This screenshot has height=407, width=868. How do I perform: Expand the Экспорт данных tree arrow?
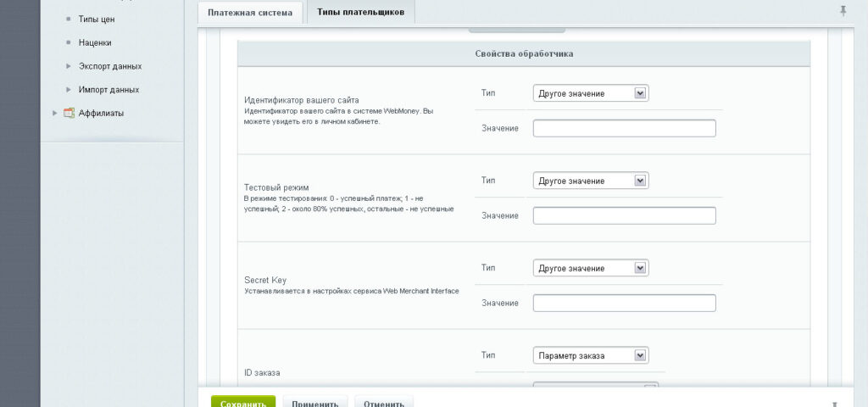coord(70,65)
